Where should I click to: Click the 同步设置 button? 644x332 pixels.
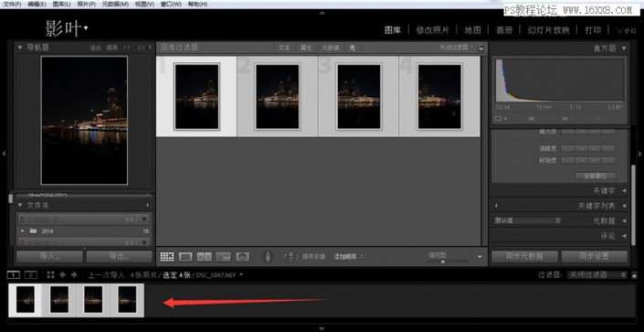click(595, 256)
